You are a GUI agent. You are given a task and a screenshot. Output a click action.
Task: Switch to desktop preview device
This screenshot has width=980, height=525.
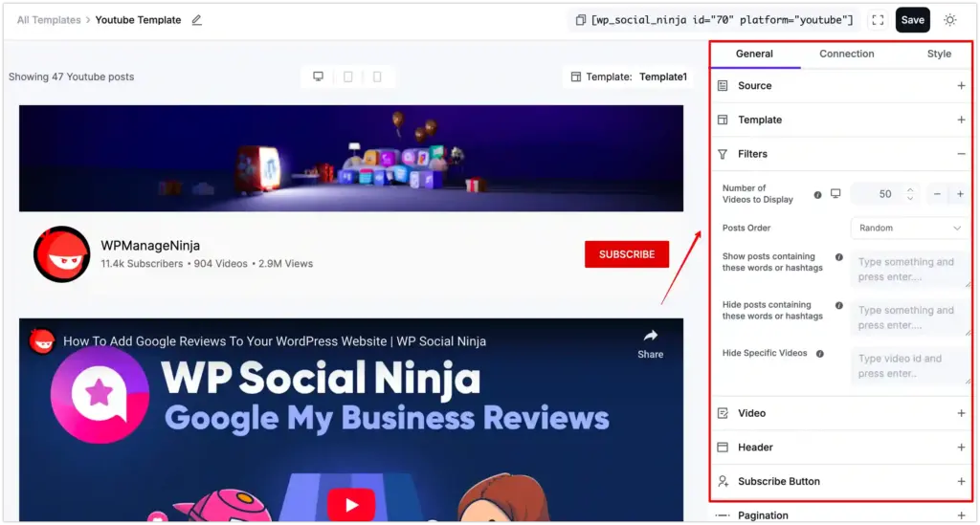[318, 77]
